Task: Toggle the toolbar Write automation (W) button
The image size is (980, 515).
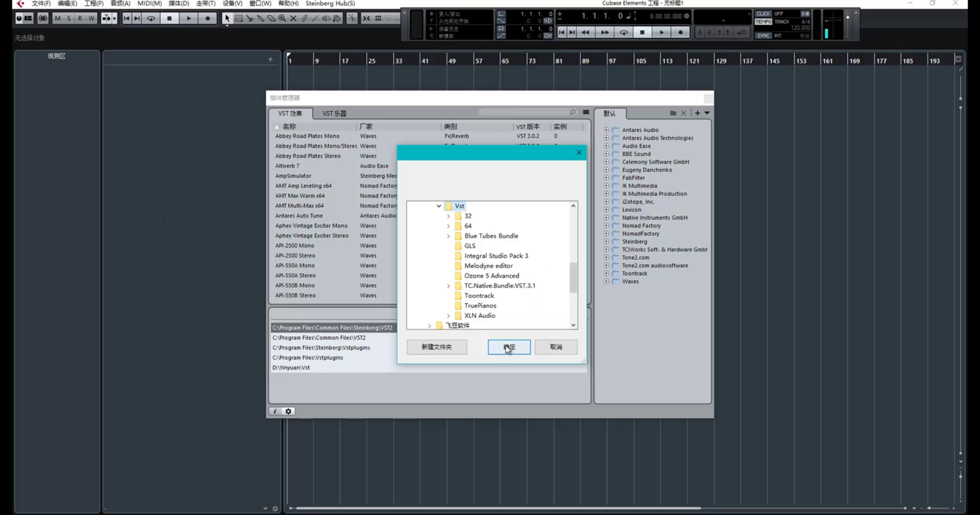Action: [x=91, y=18]
